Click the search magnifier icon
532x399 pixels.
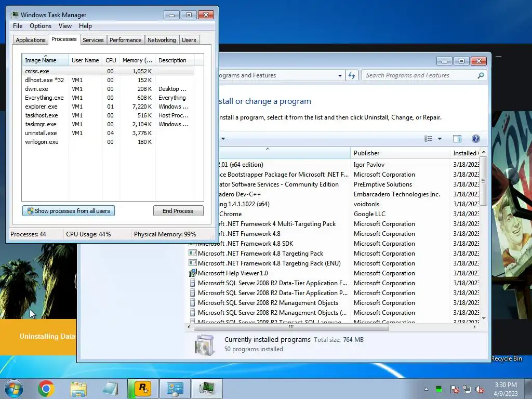click(x=481, y=75)
